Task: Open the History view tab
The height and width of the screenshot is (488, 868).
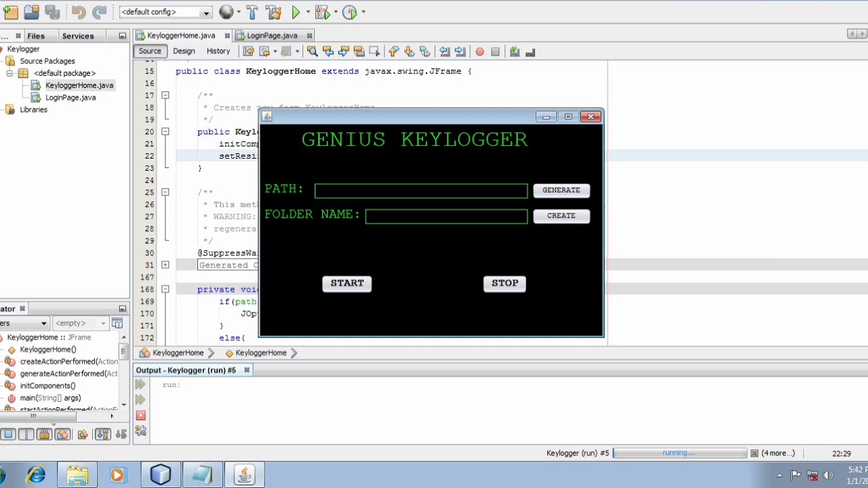Action: pos(218,52)
